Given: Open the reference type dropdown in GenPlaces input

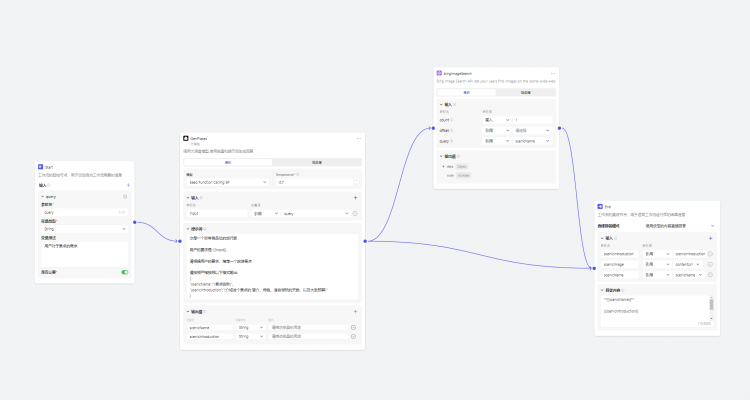Looking at the screenshot, I should 265,213.
